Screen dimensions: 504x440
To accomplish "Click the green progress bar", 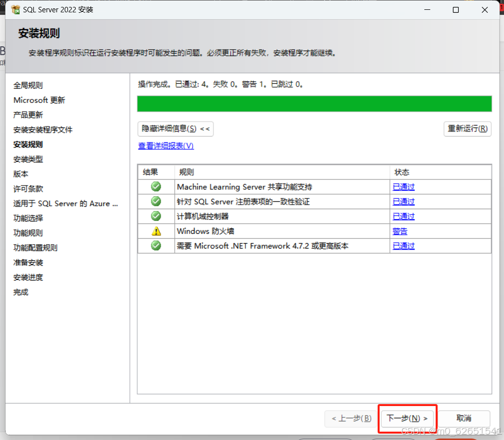I will click(314, 103).
